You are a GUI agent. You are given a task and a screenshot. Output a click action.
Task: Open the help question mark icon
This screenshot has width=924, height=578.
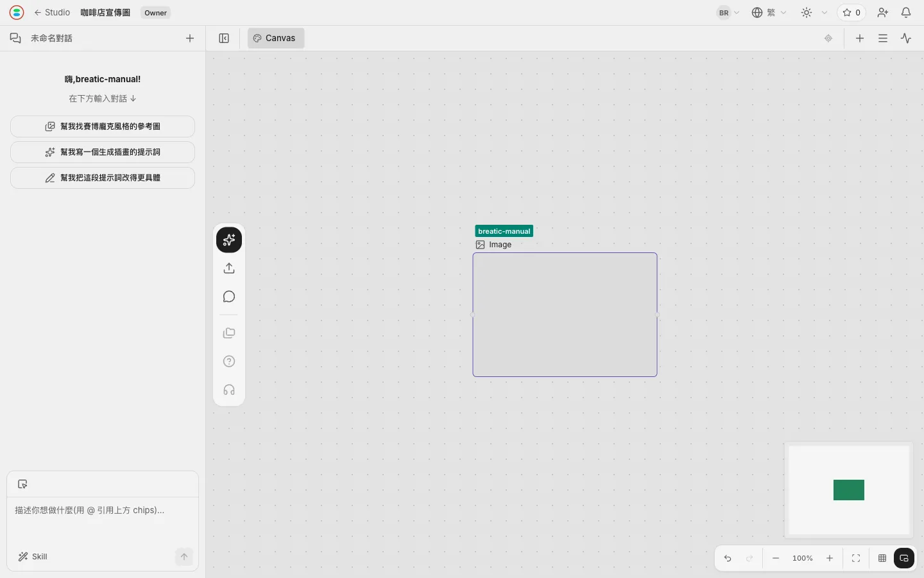(229, 362)
